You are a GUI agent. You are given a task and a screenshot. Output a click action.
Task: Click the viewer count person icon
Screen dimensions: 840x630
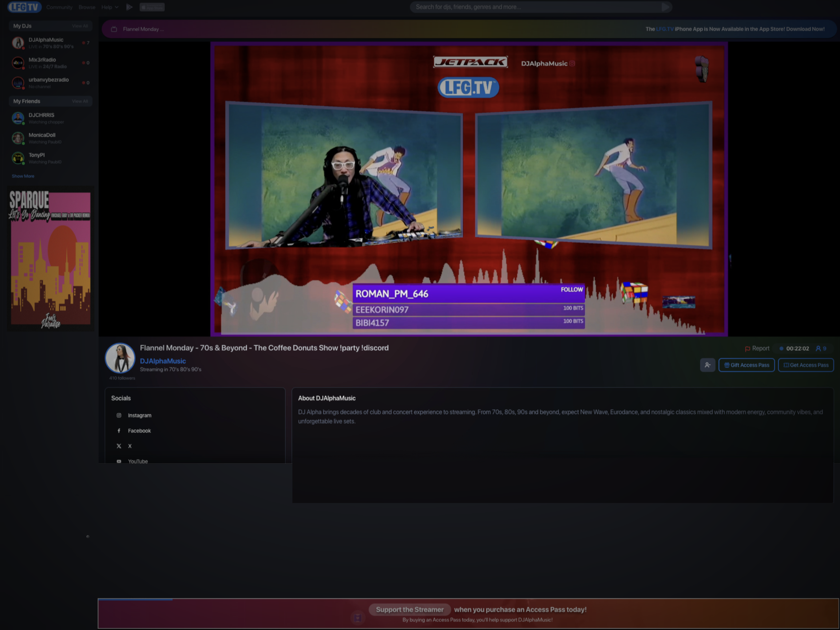tap(818, 349)
